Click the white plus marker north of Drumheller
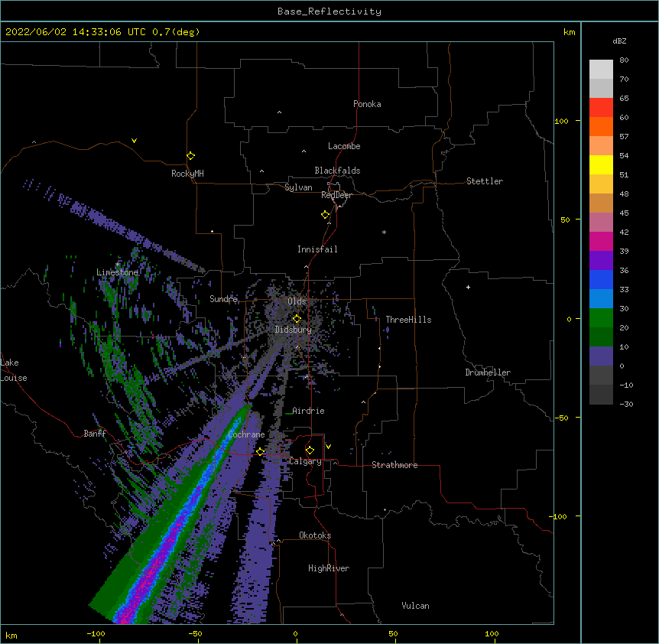This screenshot has height=644, width=659. point(468,287)
